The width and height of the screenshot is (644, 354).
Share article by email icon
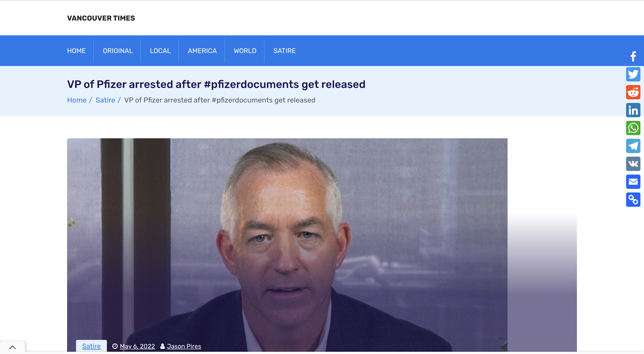(x=633, y=182)
